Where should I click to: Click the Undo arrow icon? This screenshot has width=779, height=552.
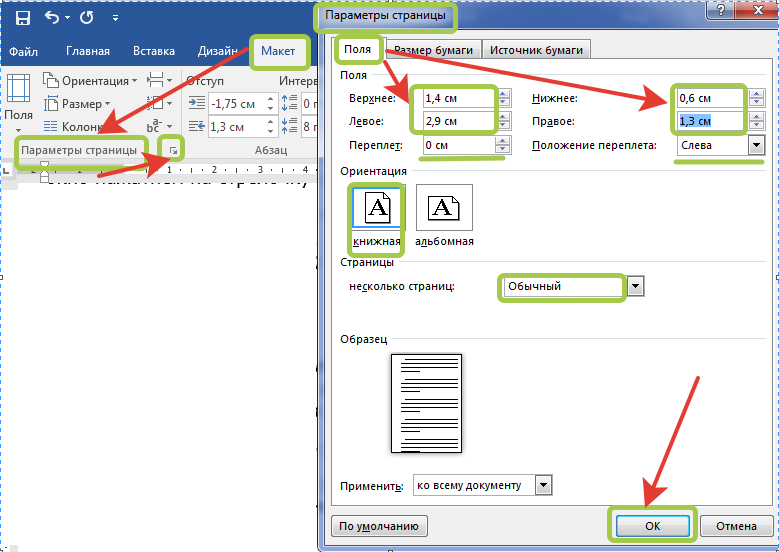click(52, 18)
